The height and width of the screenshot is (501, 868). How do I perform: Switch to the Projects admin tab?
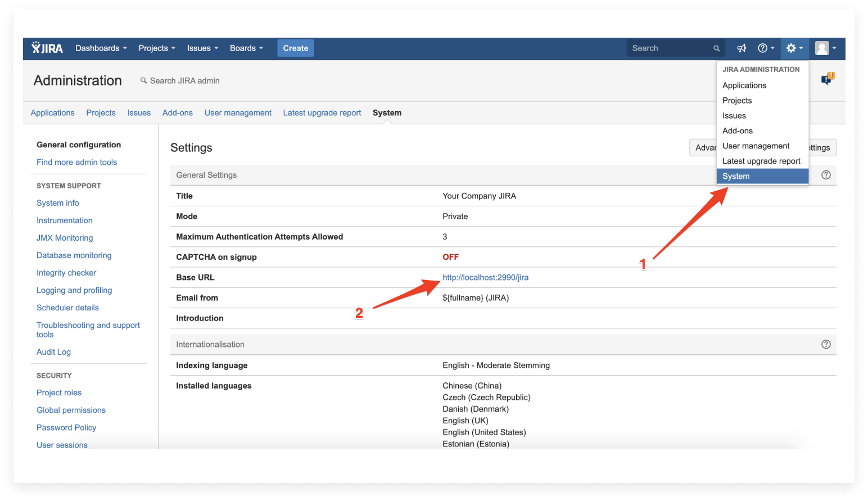(101, 112)
